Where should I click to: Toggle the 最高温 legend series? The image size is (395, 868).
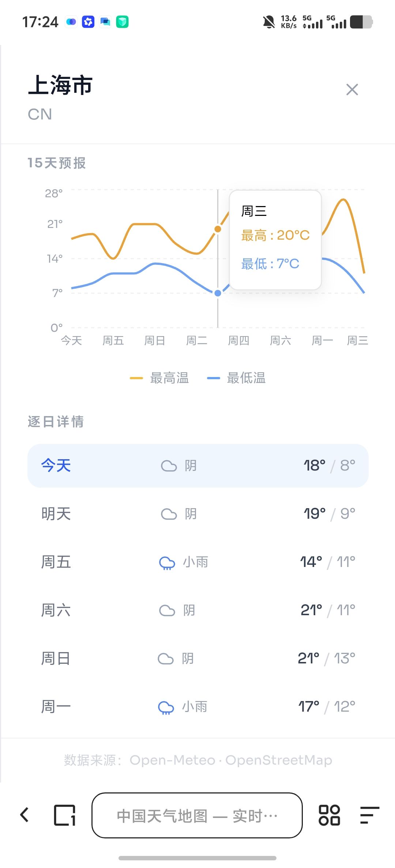click(160, 378)
